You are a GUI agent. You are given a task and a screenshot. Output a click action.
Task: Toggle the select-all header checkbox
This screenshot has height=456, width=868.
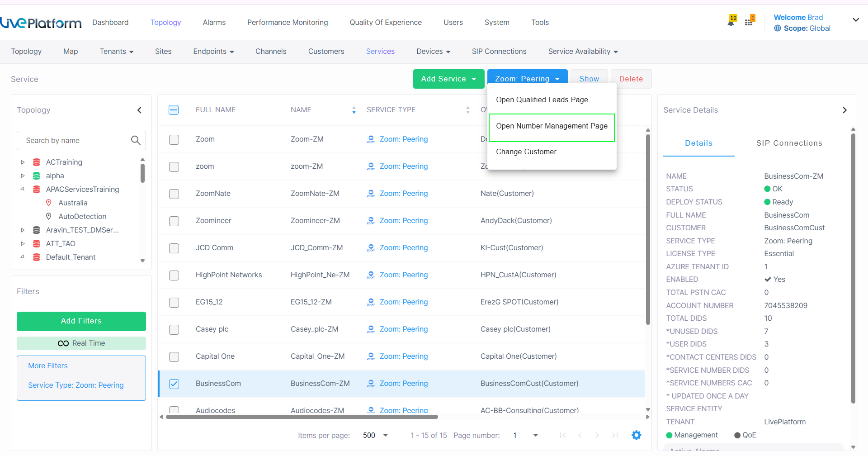(174, 110)
